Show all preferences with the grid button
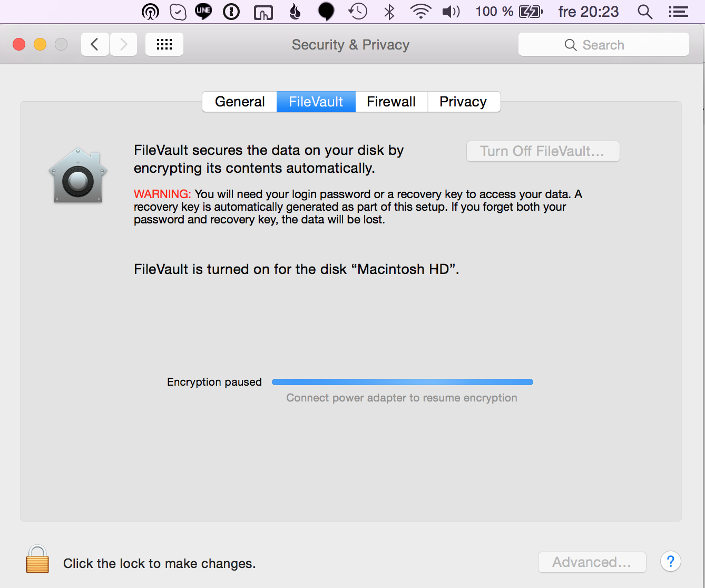This screenshot has height=588, width=705. tap(164, 44)
